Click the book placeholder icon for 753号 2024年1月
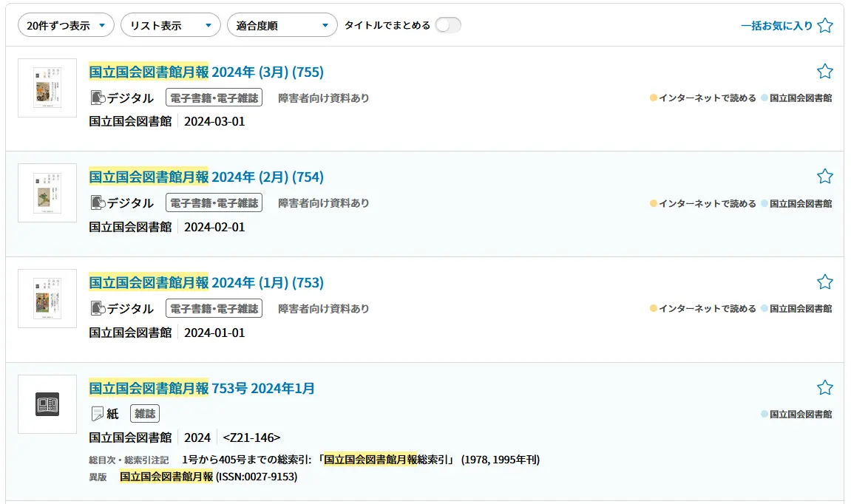This screenshot has width=851, height=504. pos(47,405)
